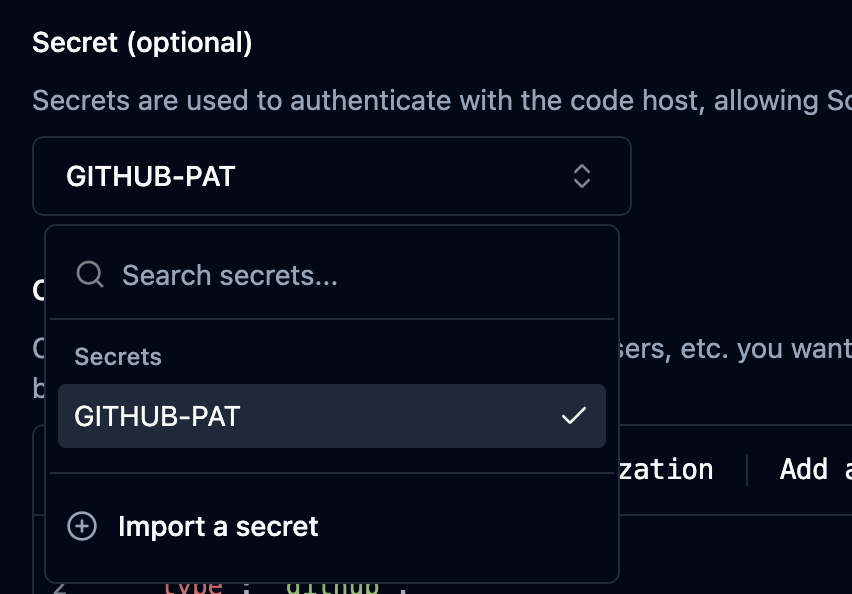Click the 'Secret (optional)' field label
Image resolution: width=852 pixels, height=594 pixels.
tap(142, 42)
